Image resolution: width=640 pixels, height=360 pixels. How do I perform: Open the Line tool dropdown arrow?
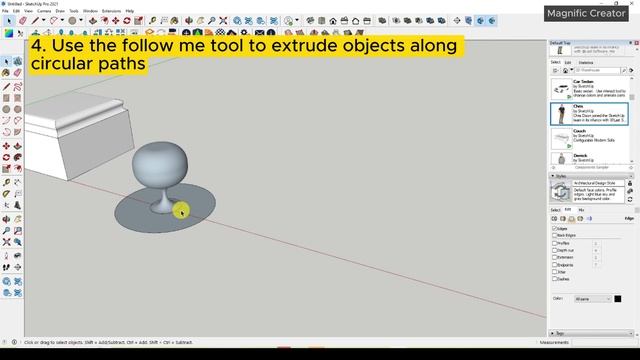pos(43,20)
